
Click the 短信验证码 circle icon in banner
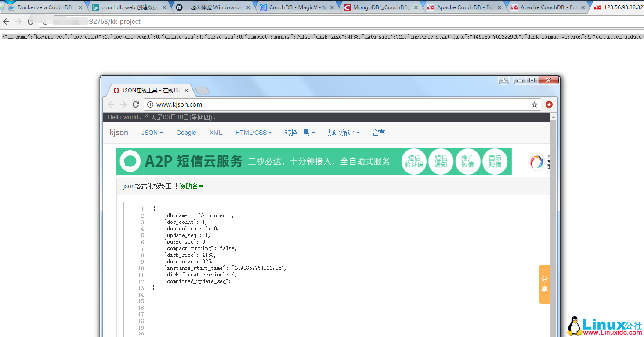coord(414,161)
